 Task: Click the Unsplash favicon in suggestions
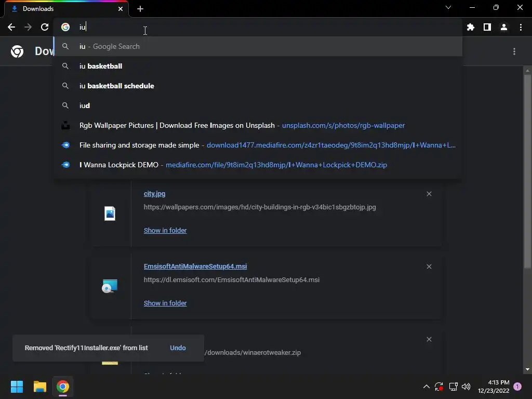coord(65,125)
